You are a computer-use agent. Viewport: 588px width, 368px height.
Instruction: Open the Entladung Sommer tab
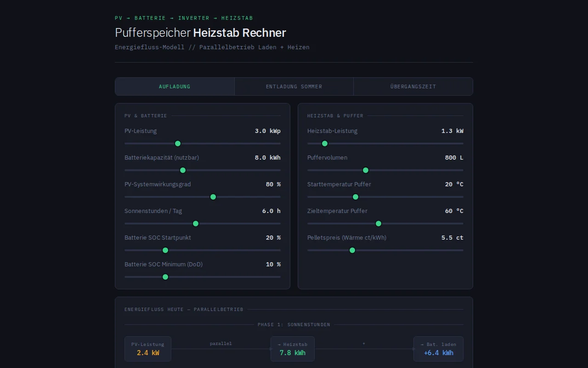pos(294,86)
